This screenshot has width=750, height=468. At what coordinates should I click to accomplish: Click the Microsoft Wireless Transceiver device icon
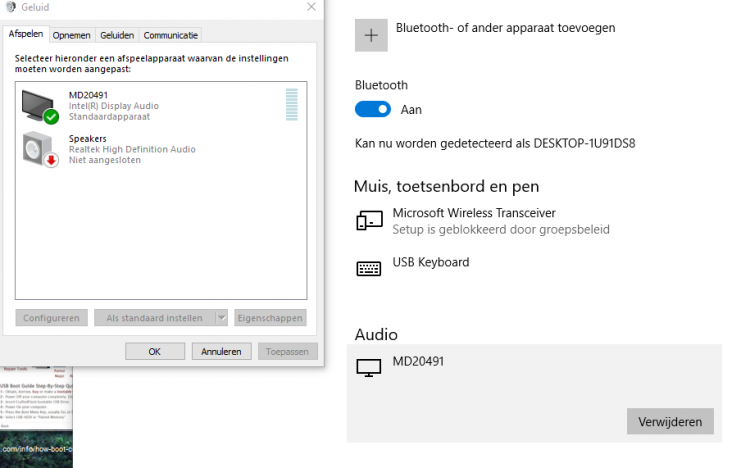(x=369, y=221)
